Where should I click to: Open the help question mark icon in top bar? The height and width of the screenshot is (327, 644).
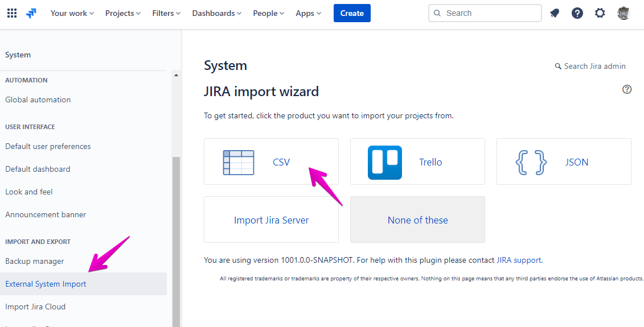point(577,13)
